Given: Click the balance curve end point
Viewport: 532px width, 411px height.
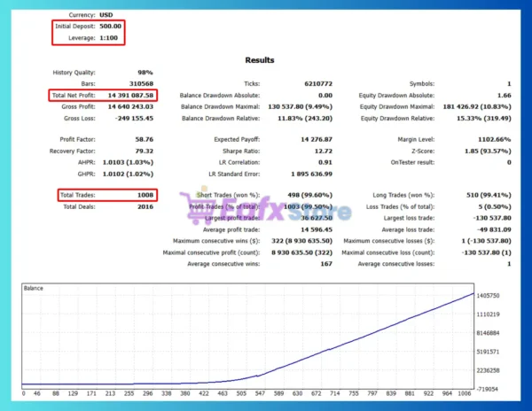Looking at the screenshot, I should click(x=473, y=293).
